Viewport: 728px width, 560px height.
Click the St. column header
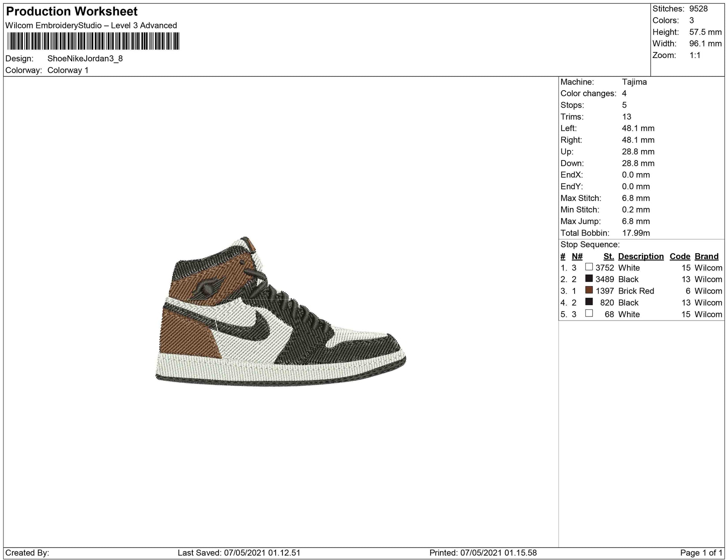tap(608, 256)
